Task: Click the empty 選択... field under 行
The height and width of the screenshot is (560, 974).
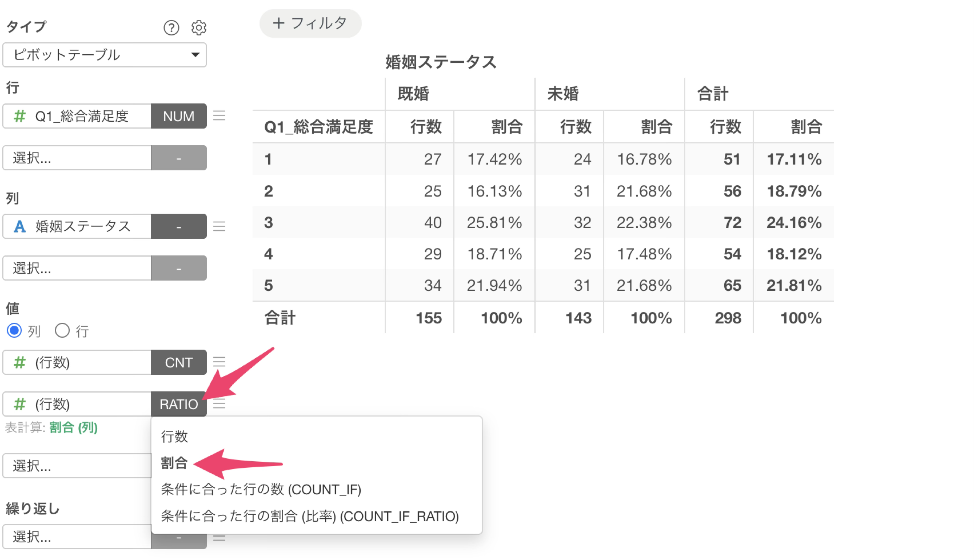Action: [x=77, y=158]
